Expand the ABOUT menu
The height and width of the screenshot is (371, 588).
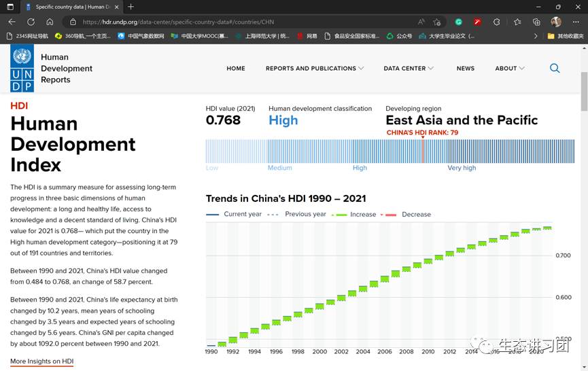click(x=510, y=68)
